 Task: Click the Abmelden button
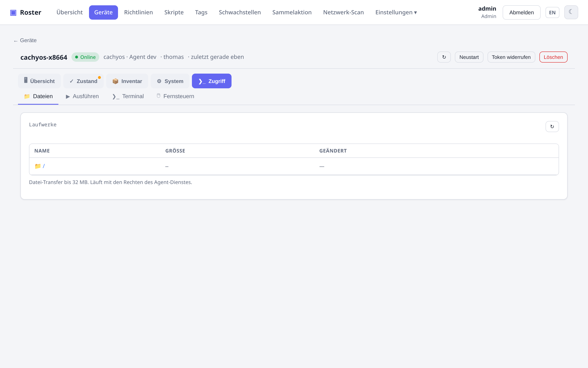[521, 12]
